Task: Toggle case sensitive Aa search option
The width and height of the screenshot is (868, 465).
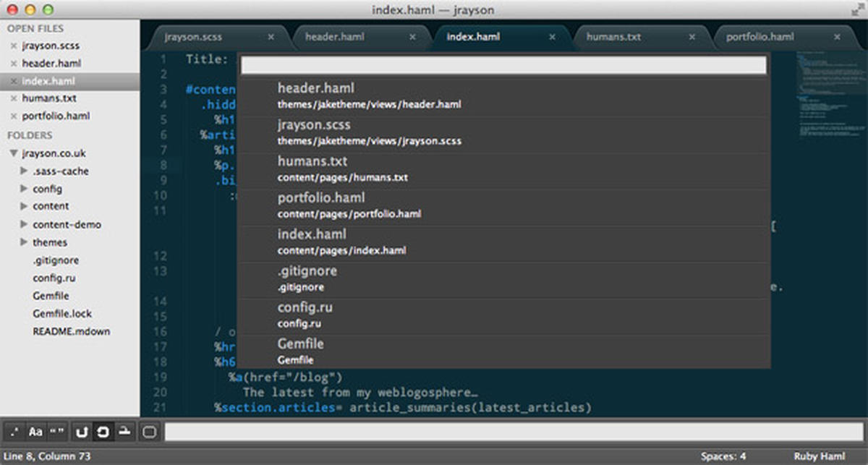Action: point(35,432)
